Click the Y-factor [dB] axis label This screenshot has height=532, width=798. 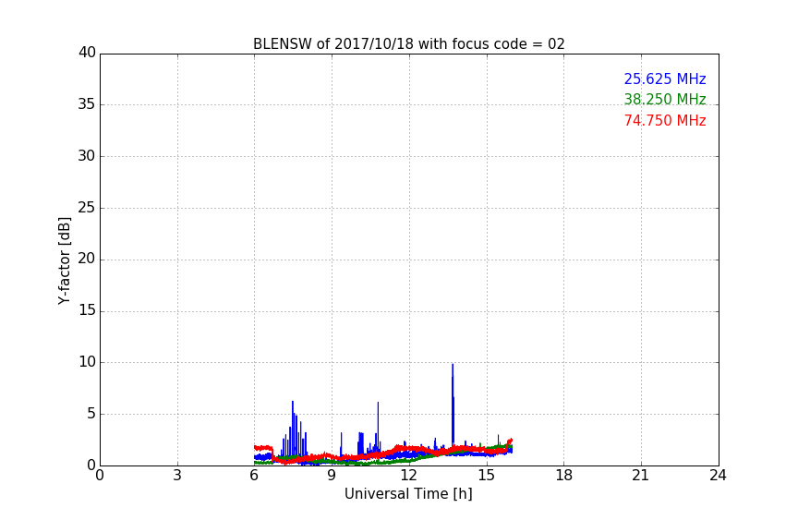(64, 260)
